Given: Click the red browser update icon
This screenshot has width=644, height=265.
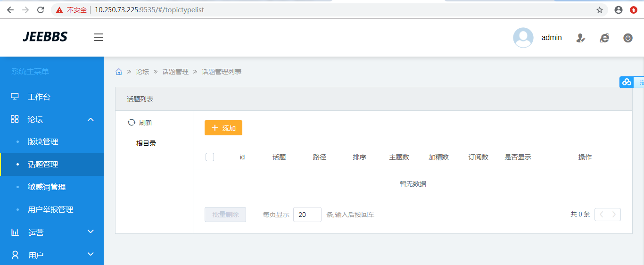Looking at the screenshot, I should [634, 10].
